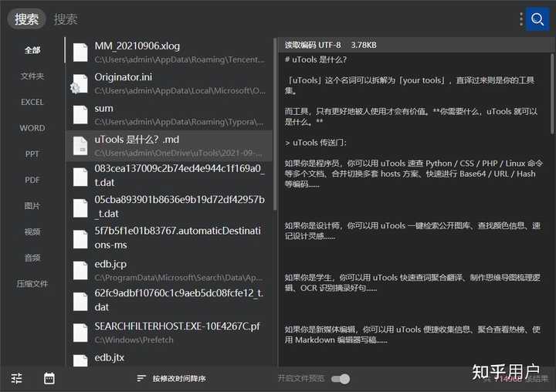Select edb.jtx file name
This screenshot has height=392, width=556.
pyautogui.click(x=109, y=357)
